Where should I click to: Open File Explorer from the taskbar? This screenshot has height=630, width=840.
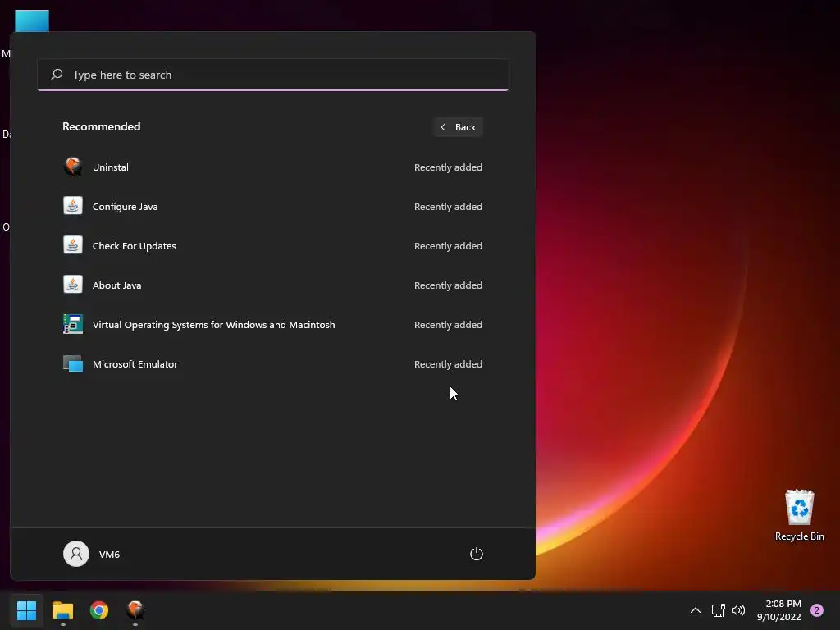point(62,610)
